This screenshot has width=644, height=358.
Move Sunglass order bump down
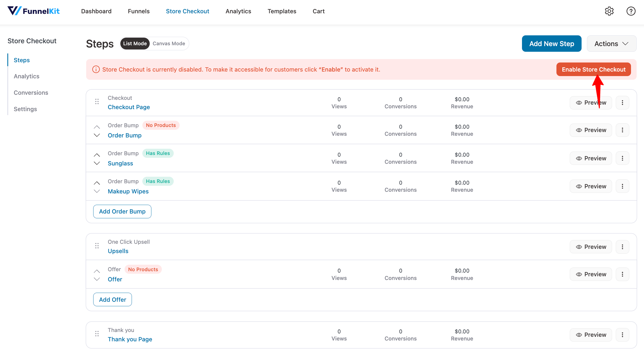coord(97,163)
